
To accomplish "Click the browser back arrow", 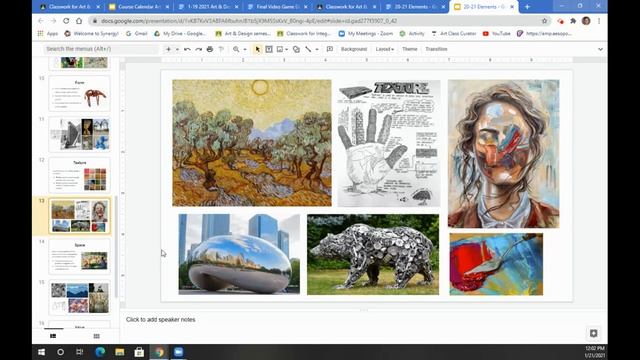I will (x=40, y=21).
